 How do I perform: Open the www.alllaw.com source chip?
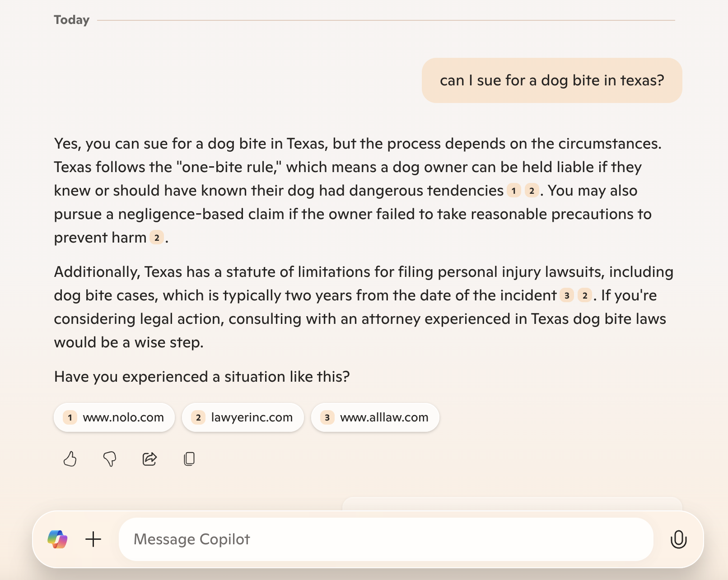coord(375,417)
